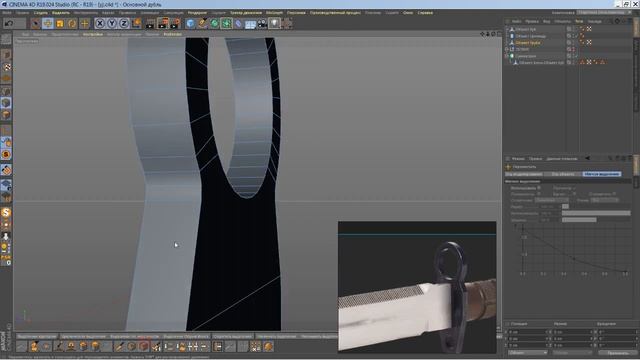
Task: Toggle the Y axis lock
Action: point(112,23)
